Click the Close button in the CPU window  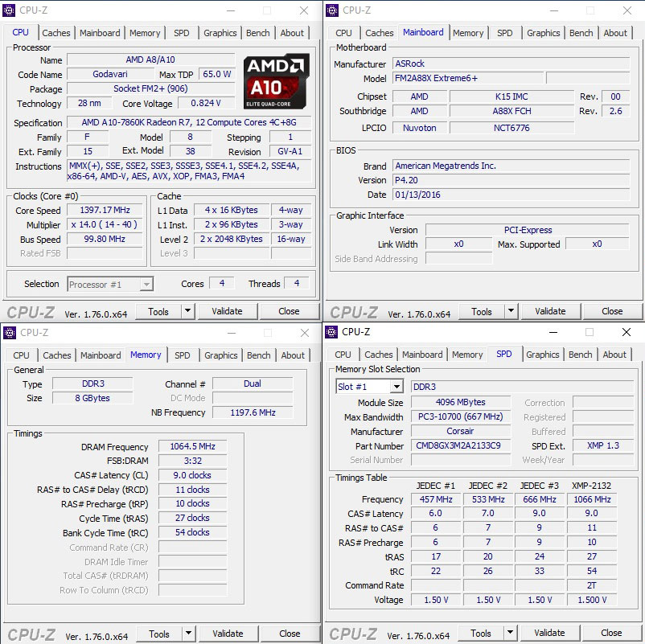(289, 311)
